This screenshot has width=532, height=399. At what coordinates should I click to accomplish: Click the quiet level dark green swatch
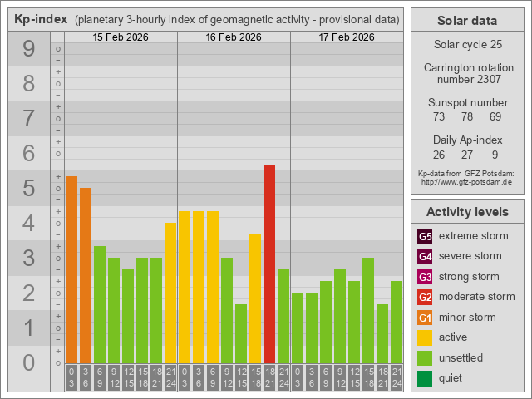[x=425, y=378]
